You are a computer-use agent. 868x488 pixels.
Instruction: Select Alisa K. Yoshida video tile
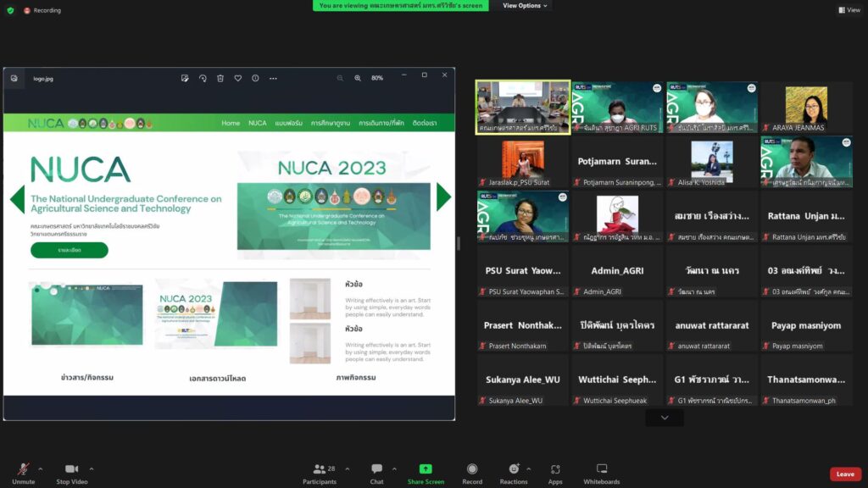coord(712,162)
